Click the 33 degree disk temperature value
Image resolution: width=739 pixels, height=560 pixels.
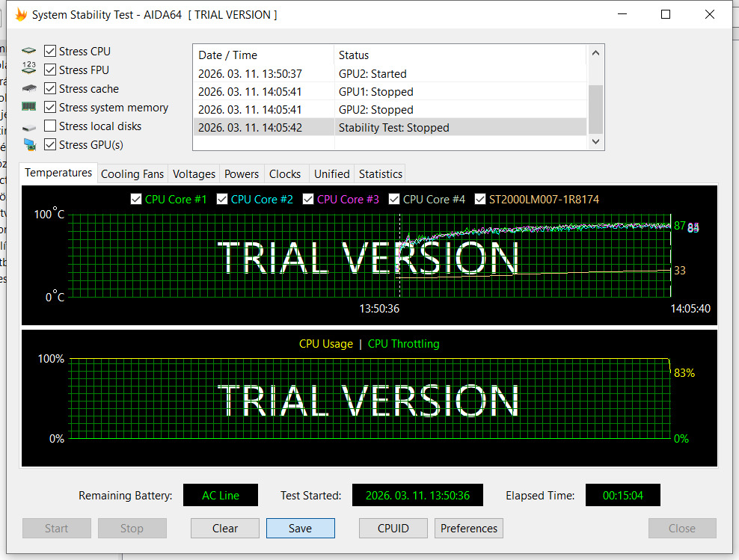tap(680, 271)
